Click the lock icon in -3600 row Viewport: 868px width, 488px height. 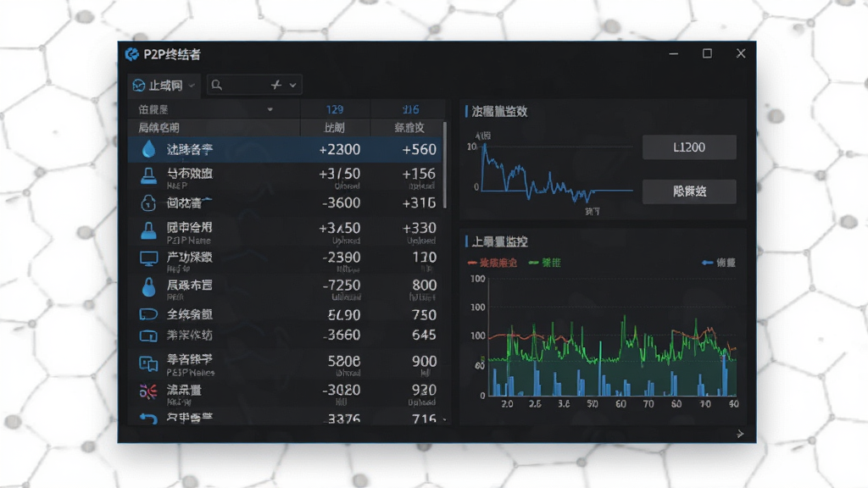(148, 203)
